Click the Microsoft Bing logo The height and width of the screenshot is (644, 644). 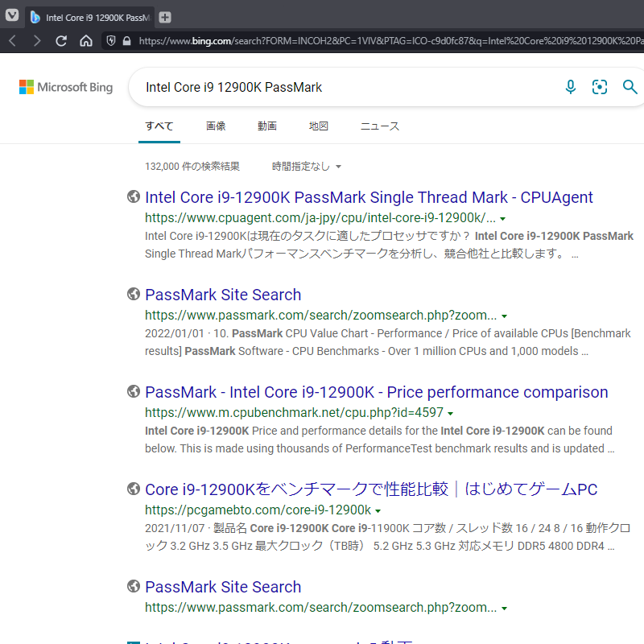tap(66, 87)
